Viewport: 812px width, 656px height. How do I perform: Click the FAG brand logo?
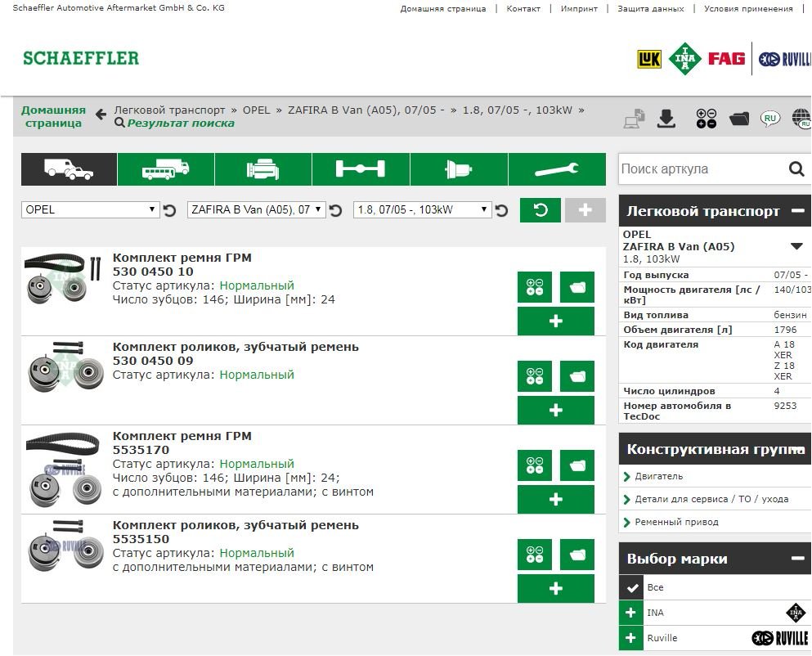click(x=726, y=59)
